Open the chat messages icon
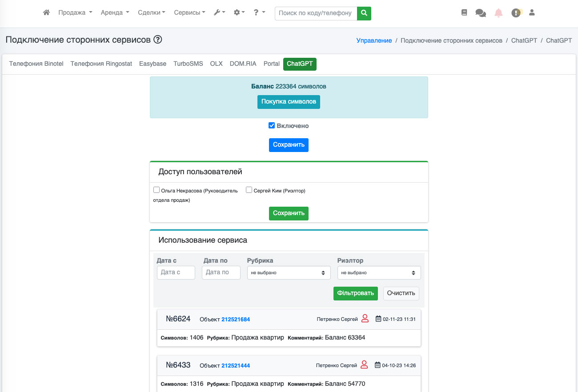This screenshot has height=392, width=578. click(x=481, y=13)
